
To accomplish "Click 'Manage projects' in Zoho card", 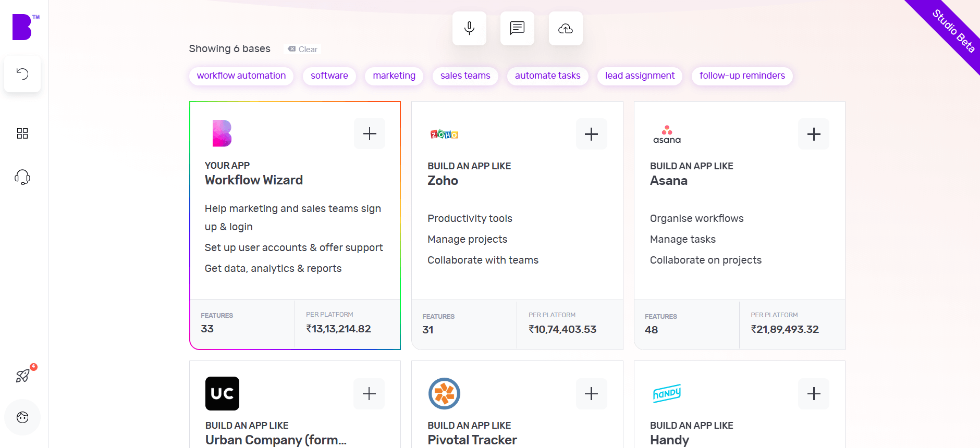I will click(x=467, y=239).
